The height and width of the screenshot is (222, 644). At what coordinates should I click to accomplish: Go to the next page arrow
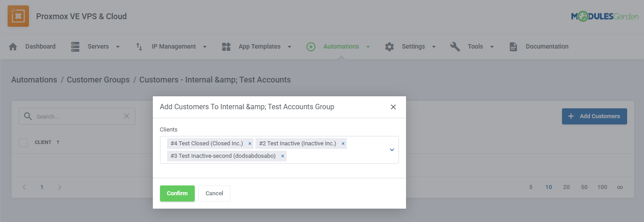59,187
